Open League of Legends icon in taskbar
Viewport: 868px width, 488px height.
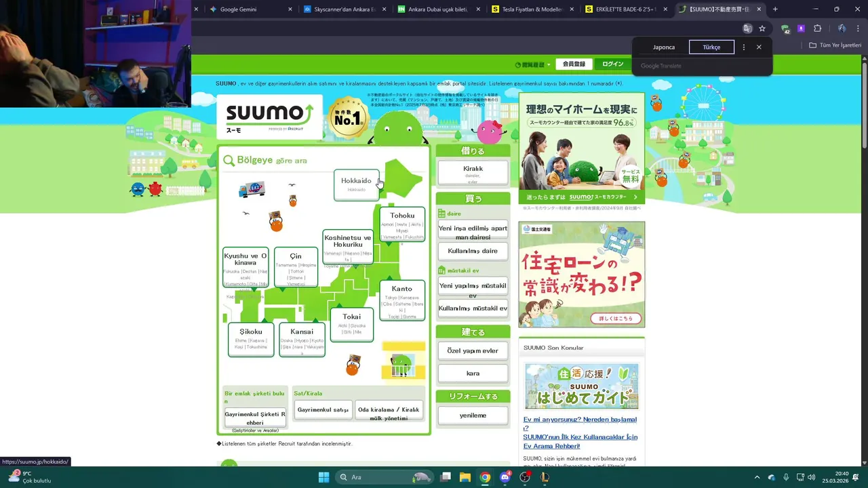click(544, 477)
